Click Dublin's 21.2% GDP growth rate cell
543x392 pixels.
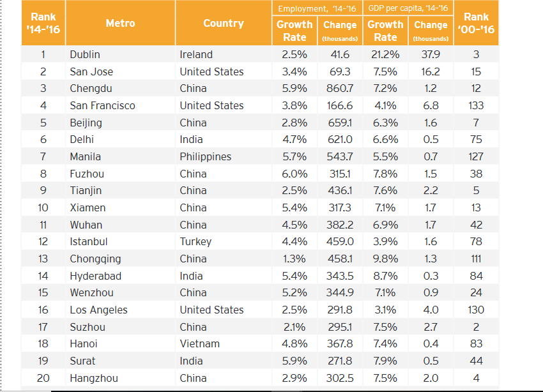[x=385, y=55]
